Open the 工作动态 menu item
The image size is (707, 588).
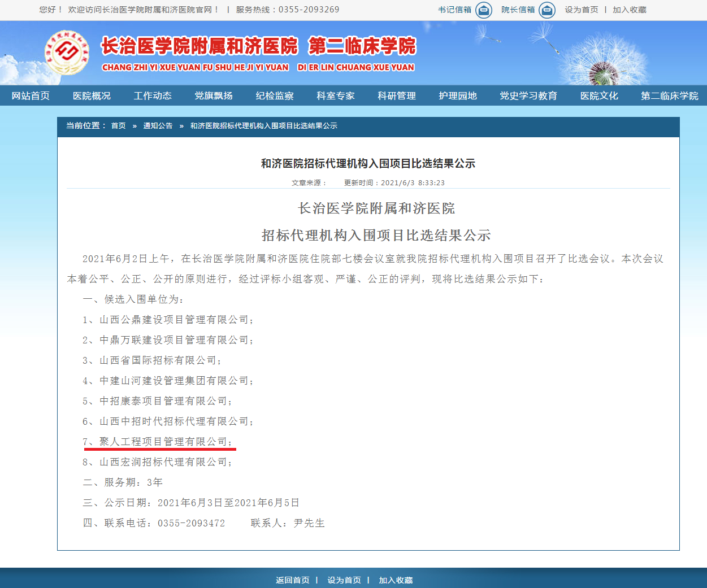coord(153,95)
